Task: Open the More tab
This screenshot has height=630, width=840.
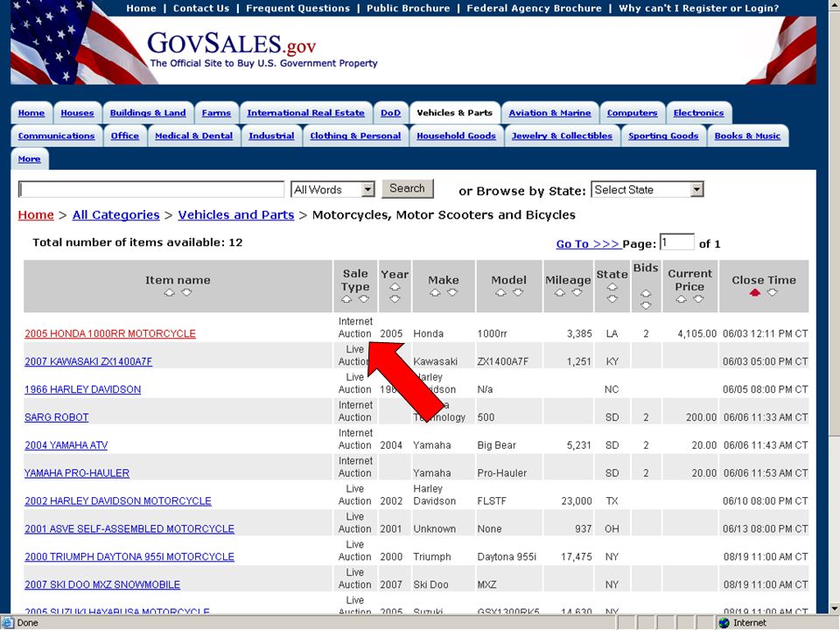Action: (x=30, y=159)
